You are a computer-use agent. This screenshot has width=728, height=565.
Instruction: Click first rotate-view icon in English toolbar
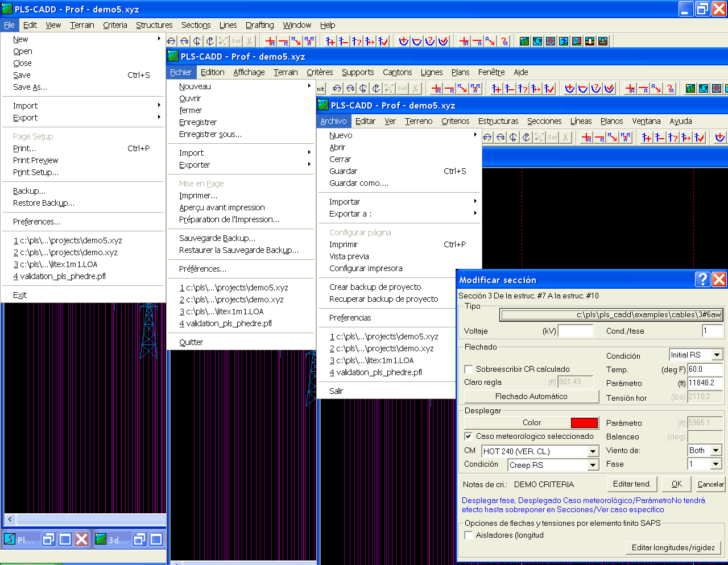tap(171, 41)
